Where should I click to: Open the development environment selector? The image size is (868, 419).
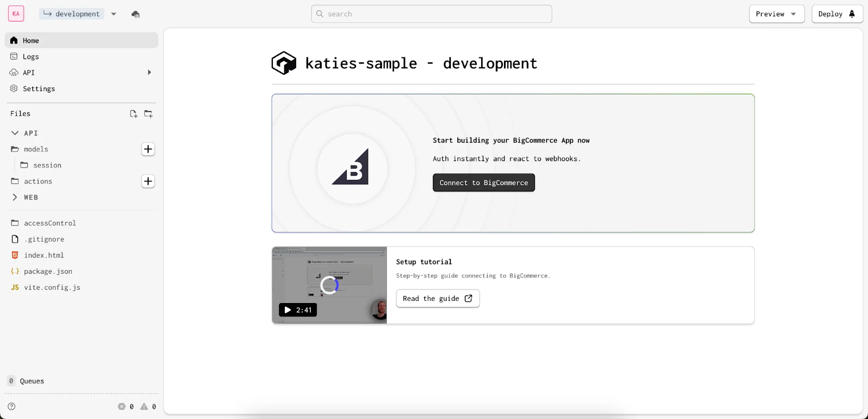click(x=72, y=14)
